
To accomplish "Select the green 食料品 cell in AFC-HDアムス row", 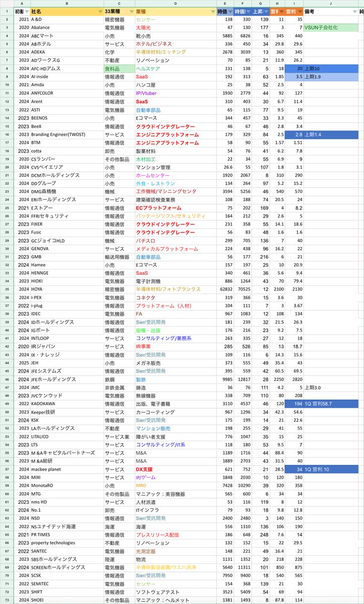I will [x=119, y=68].
